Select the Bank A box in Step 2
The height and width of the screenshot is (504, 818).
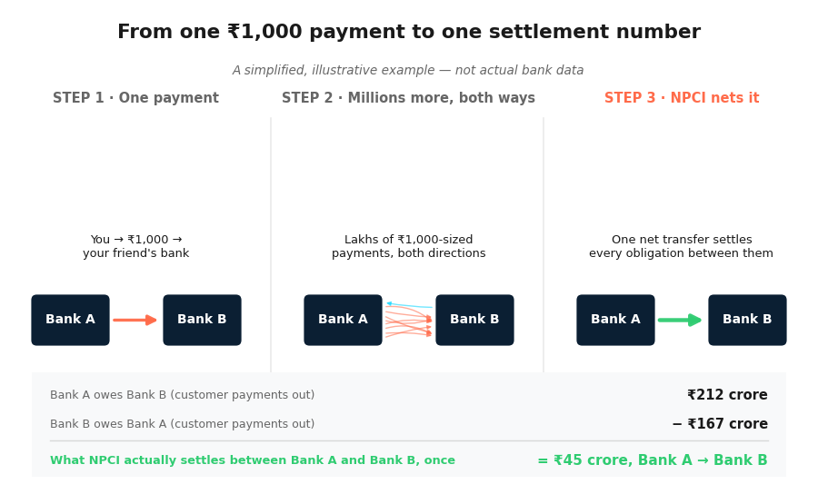[343, 320]
